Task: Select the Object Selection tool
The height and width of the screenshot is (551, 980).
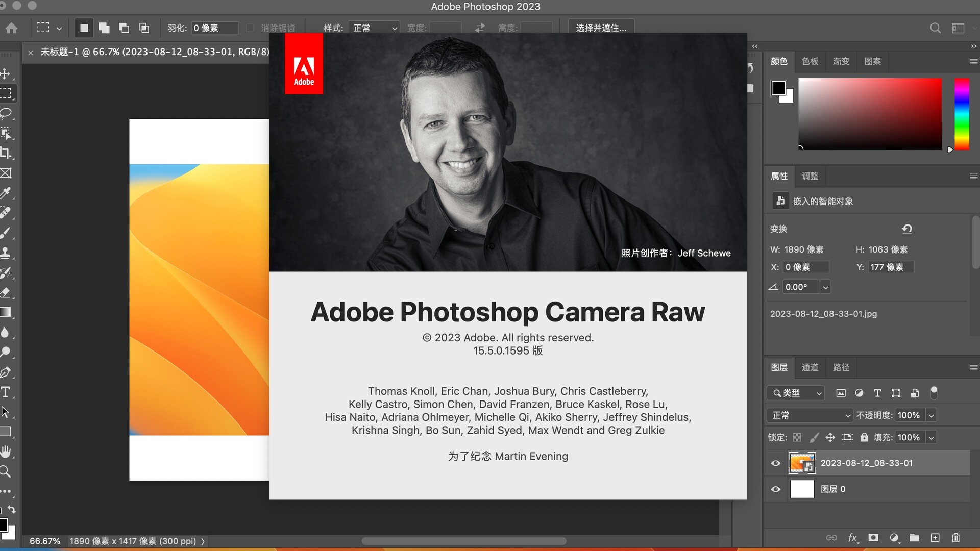Action: pos(6,133)
